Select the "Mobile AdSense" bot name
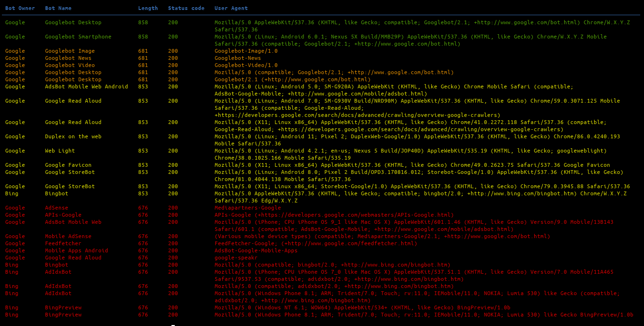 (x=68, y=236)
